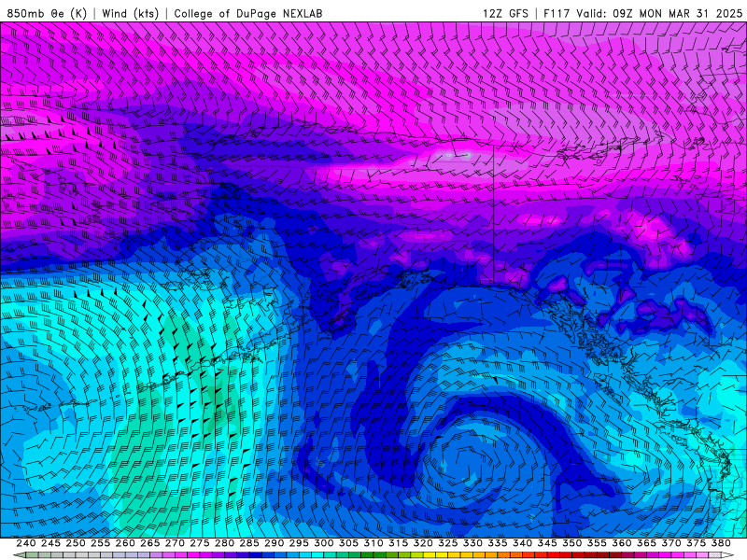Click the 280 color scale label

click(224, 543)
